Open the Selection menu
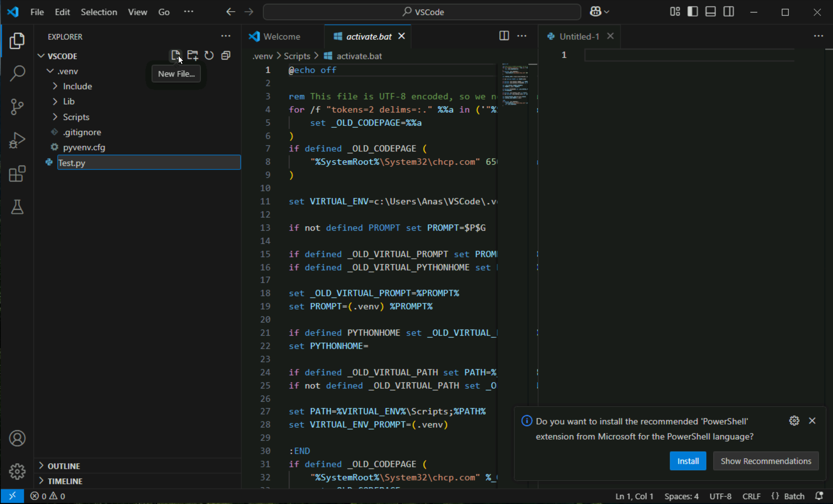This screenshot has height=504, width=833. (99, 12)
